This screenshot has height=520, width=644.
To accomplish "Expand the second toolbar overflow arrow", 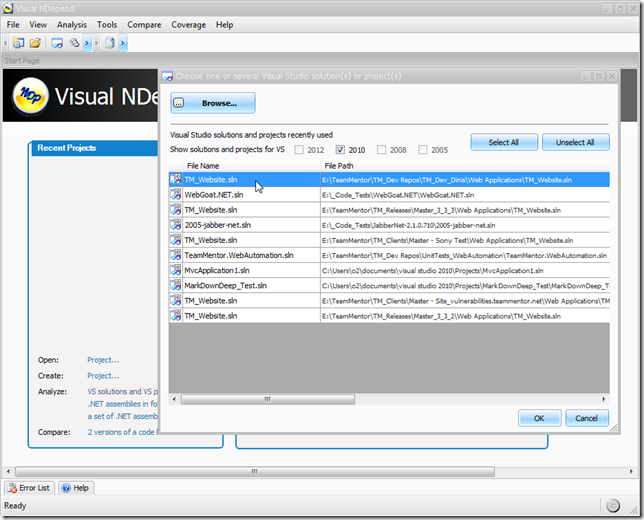I will coord(123,43).
